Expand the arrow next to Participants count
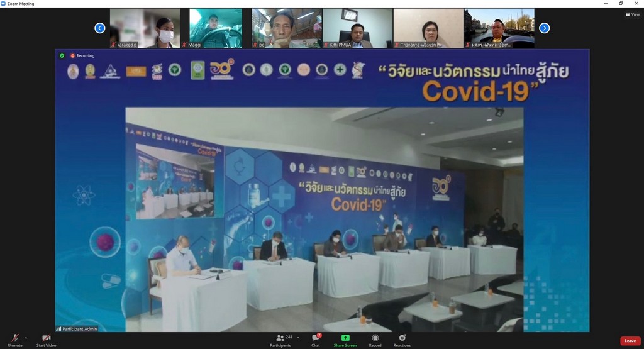This screenshot has height=349, width=644. click(297, 338)
